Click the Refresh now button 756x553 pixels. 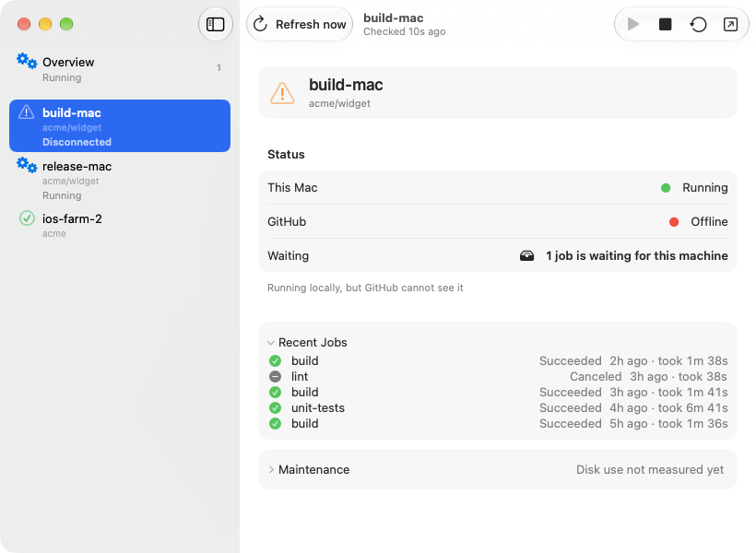click(x=300, y=24)
